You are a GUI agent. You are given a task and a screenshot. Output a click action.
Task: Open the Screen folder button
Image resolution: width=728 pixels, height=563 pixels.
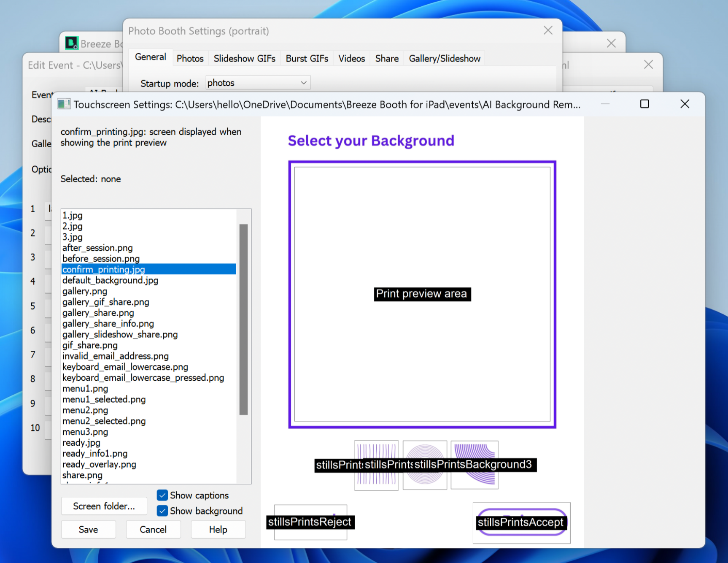point(104,506)
